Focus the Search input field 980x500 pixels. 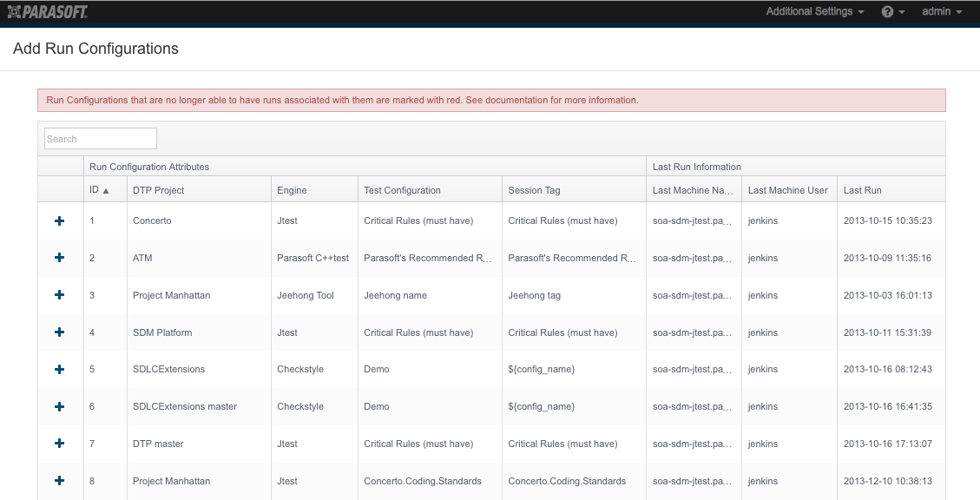101,139
